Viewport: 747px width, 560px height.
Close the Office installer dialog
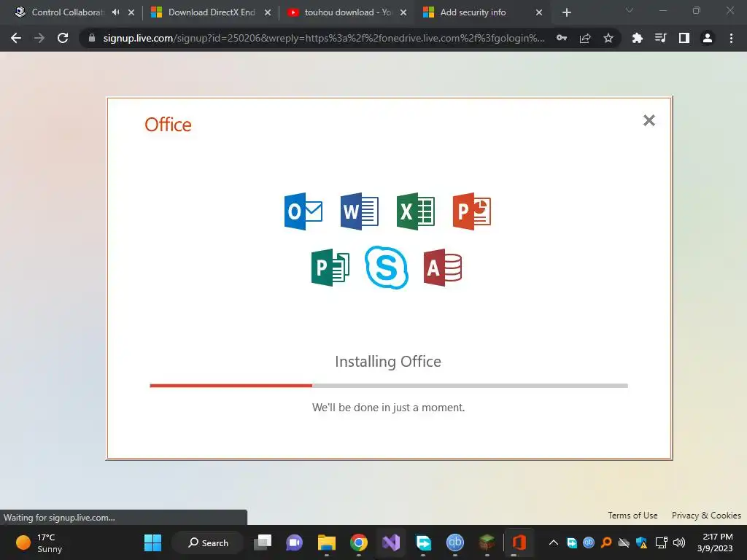point(649,120)
